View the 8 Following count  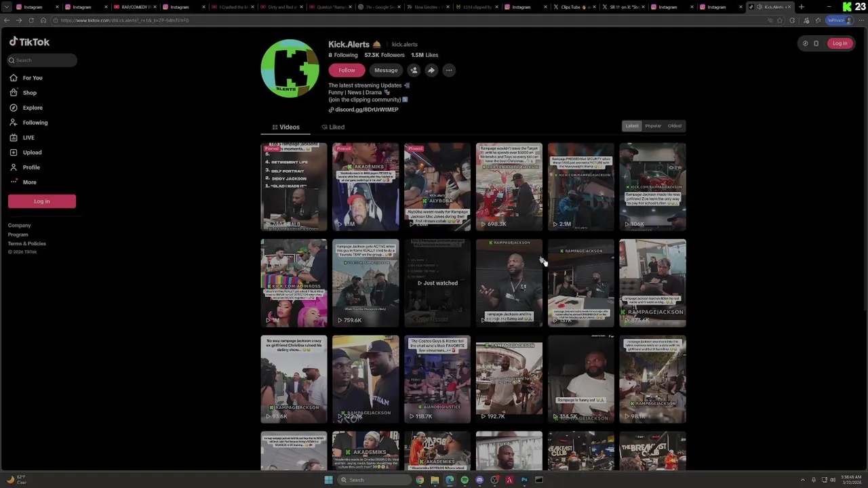(x=343, y=55)
